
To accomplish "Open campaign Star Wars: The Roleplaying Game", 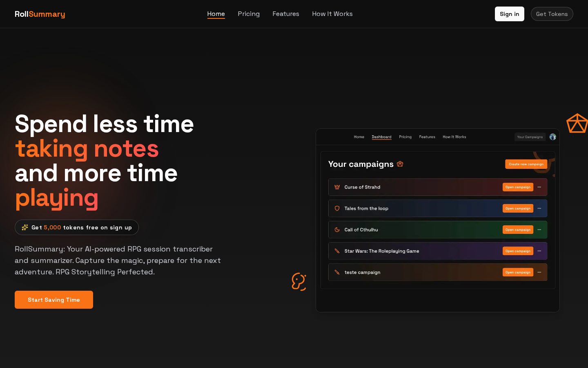I will coord(518,251).
